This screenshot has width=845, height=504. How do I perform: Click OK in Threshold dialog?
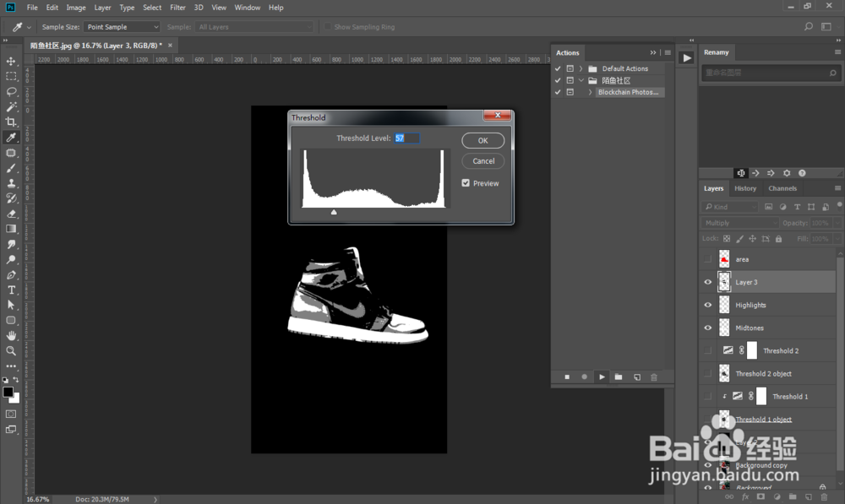tap(483, 140)
